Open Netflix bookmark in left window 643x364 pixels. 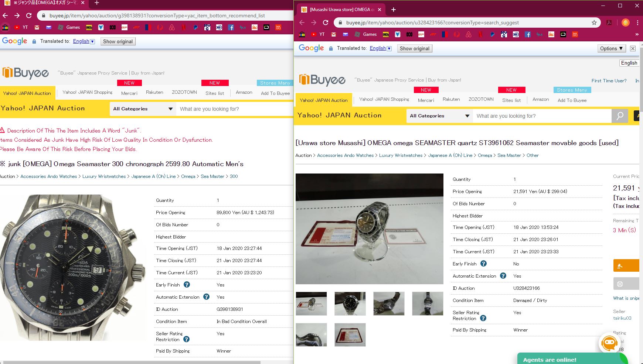click(184, 27)
